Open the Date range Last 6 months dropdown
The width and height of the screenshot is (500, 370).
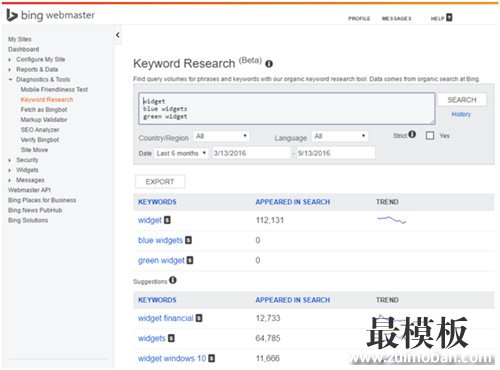pos(181,153)
